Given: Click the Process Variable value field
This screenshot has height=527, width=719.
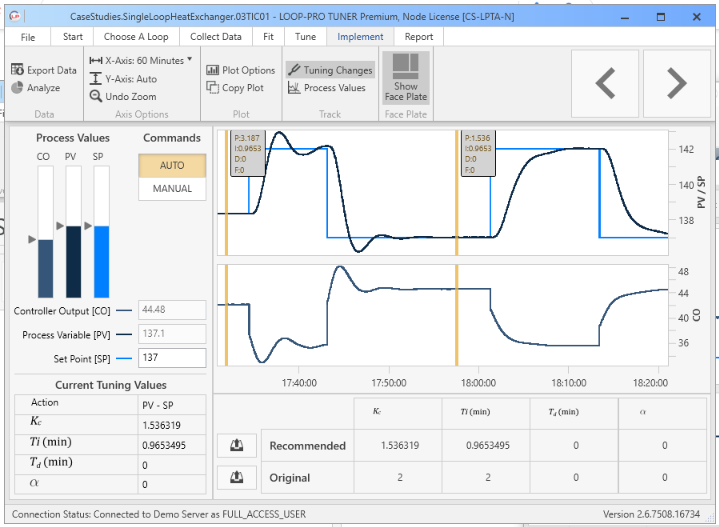Looking at the screenshot, I should pyautogui.click(x=172, y=334).
